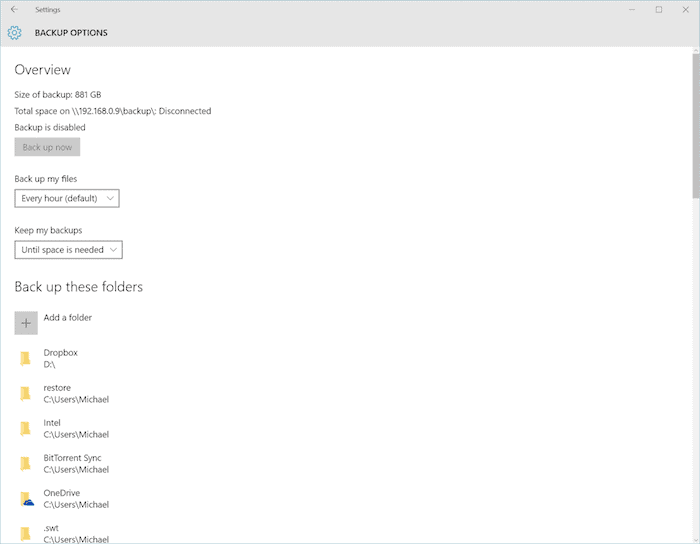Click the back arrow in title bar
This screenshot has height=544, width=700.
[14, 9]
